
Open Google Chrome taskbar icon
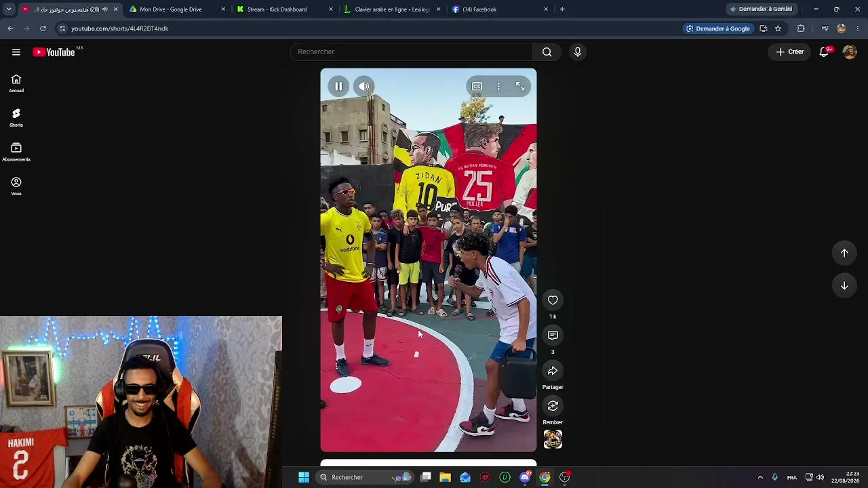pyautogui.click(x=545, y=477)
